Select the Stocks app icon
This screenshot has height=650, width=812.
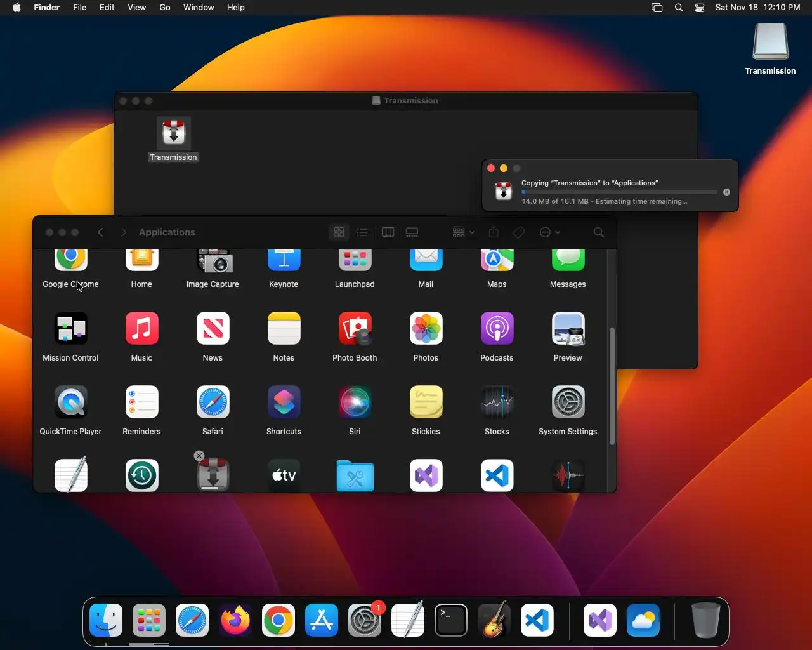(497, 402)
